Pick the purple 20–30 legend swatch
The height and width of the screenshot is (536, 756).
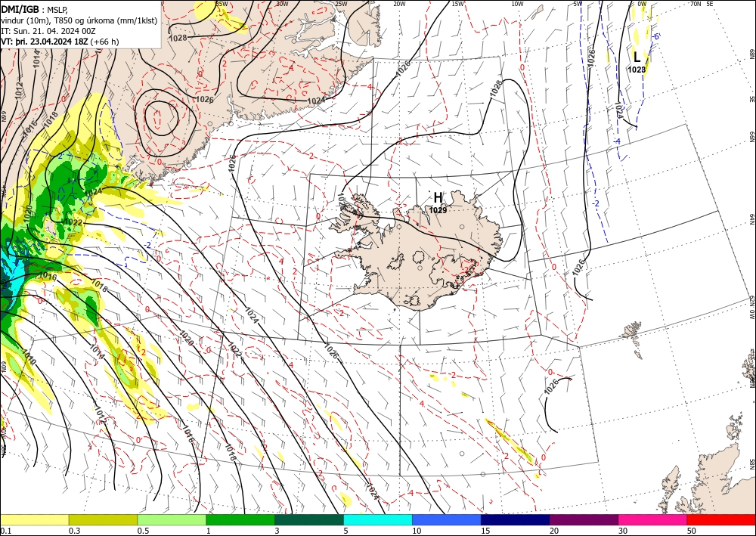tap(584, 519)
